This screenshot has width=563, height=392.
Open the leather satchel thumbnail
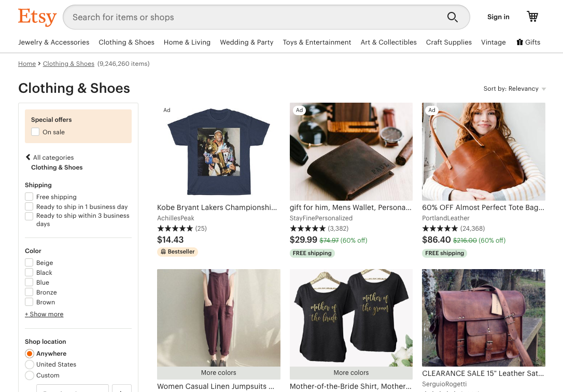[x=484, y=318]
